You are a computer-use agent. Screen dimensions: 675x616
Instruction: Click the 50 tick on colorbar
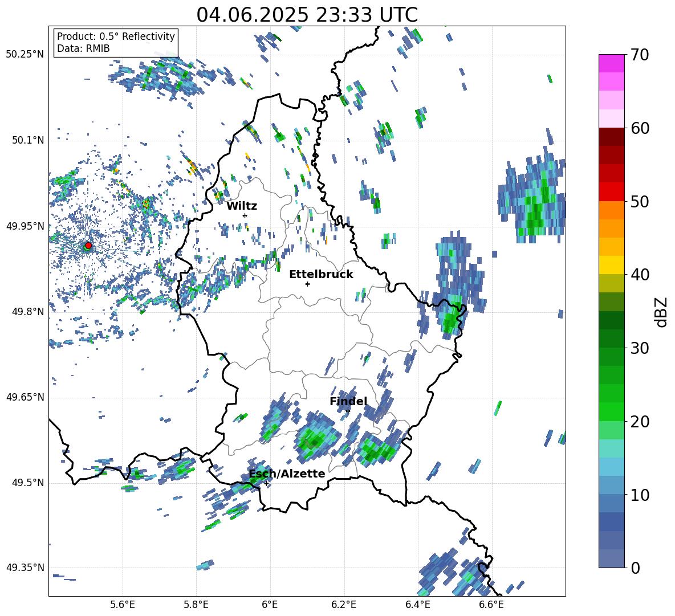[x=639, y=201]
